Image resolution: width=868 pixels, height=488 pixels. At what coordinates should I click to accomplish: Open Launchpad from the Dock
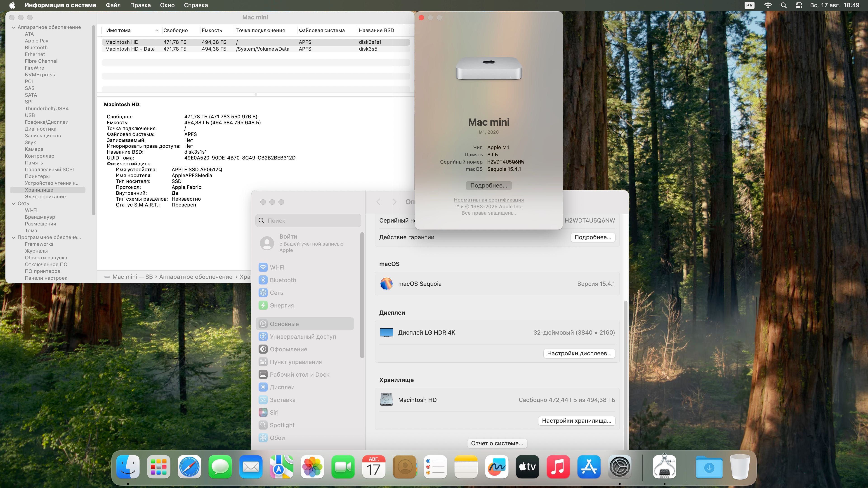[x=159, y=467]
